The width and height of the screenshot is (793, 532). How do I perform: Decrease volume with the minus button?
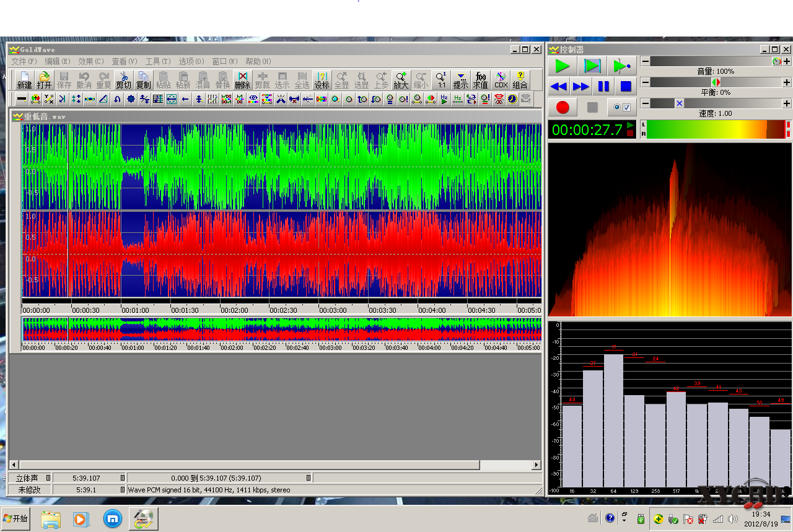(x=645, y=61)
